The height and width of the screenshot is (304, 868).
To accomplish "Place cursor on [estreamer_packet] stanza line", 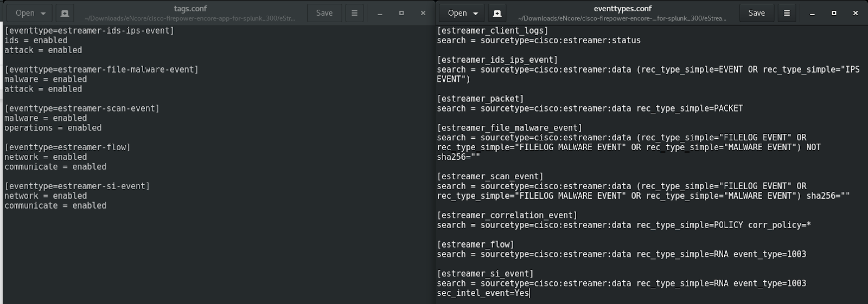I will (x=480, y=99).
